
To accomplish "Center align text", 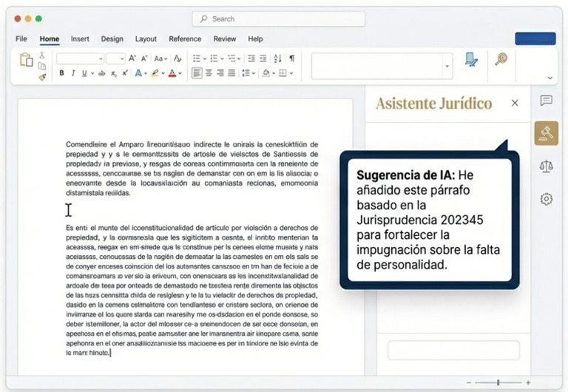I will [x=209, y=73].
